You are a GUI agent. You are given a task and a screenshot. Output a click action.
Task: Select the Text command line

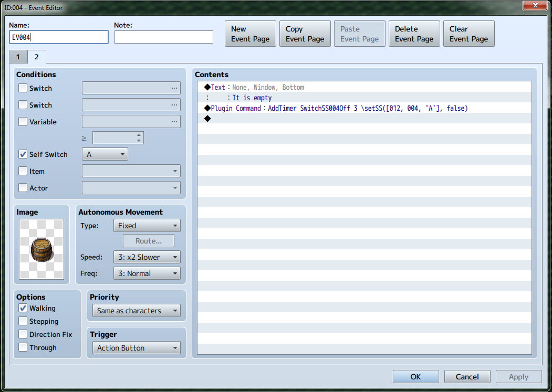point(364,87)
